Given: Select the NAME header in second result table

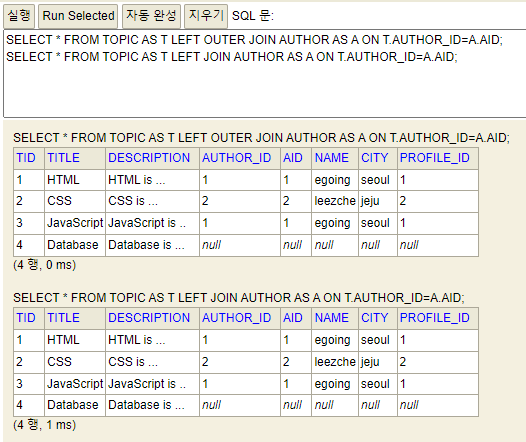Looking at the screenshot, I should pos(335,318).
